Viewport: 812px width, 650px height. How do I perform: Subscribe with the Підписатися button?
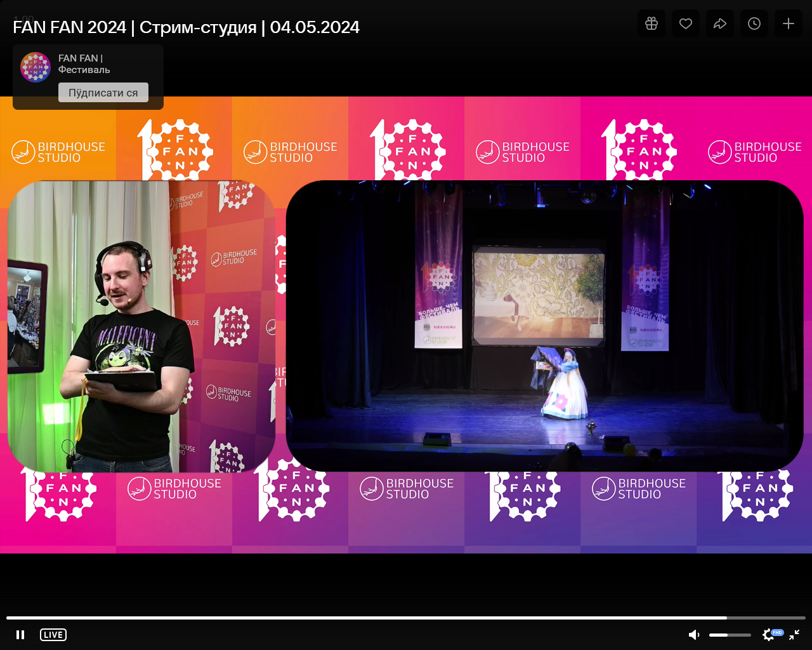pyautogui.click(x=103, y=93)
